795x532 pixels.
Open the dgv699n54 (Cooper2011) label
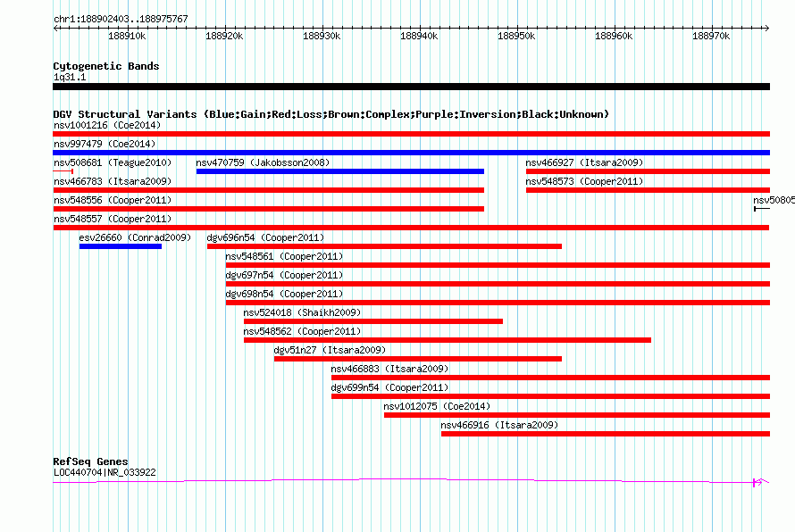coord(389,387)
